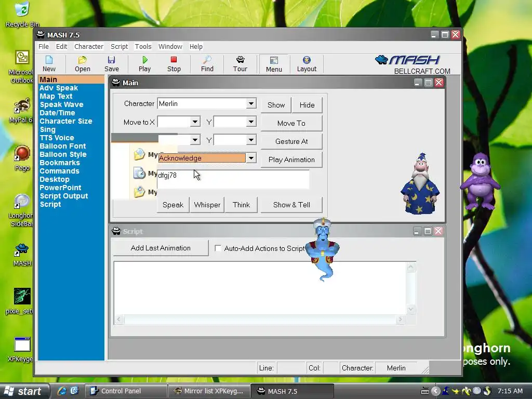The image size is (532, 399).
Task: Click the speech text field containing dfgj78
Action: [x=233, y=179]
